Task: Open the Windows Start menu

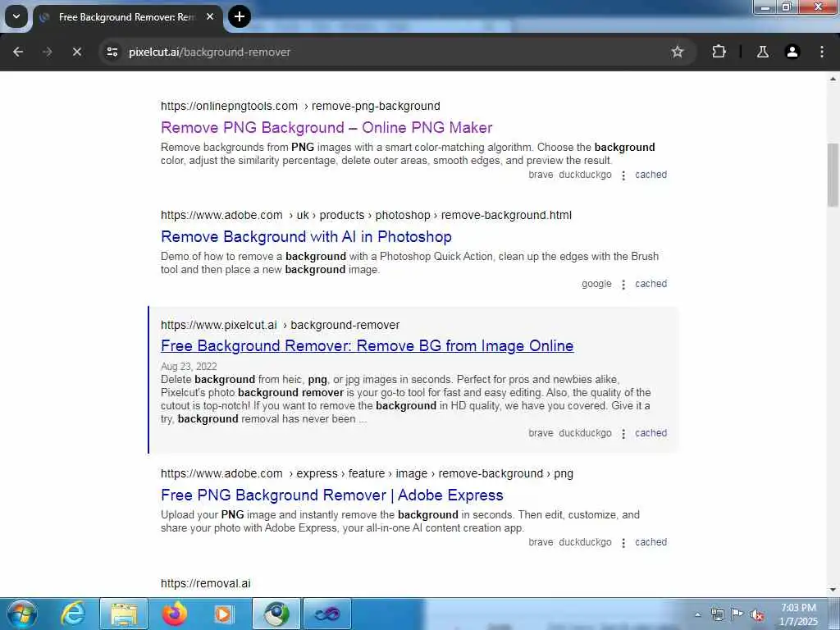Action: tap(22, 614)
